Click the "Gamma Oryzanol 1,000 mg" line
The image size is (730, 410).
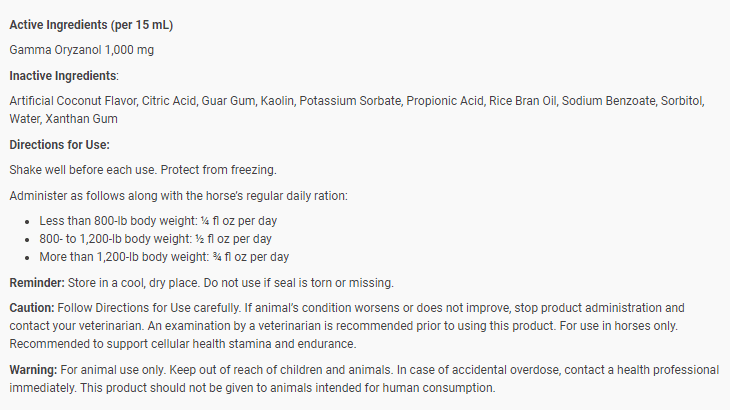pyautogui.click(x=81, y=49)
